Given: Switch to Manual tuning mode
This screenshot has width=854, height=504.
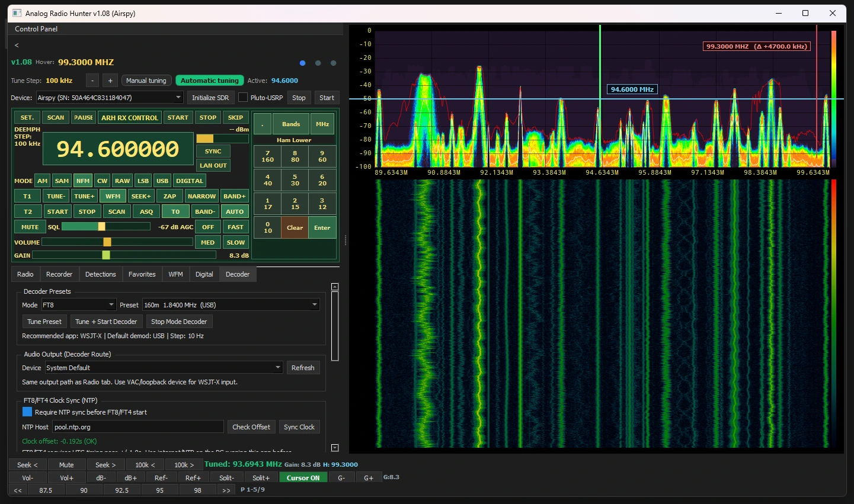Looking at the screenshot, I should click(x=146, y=80).
